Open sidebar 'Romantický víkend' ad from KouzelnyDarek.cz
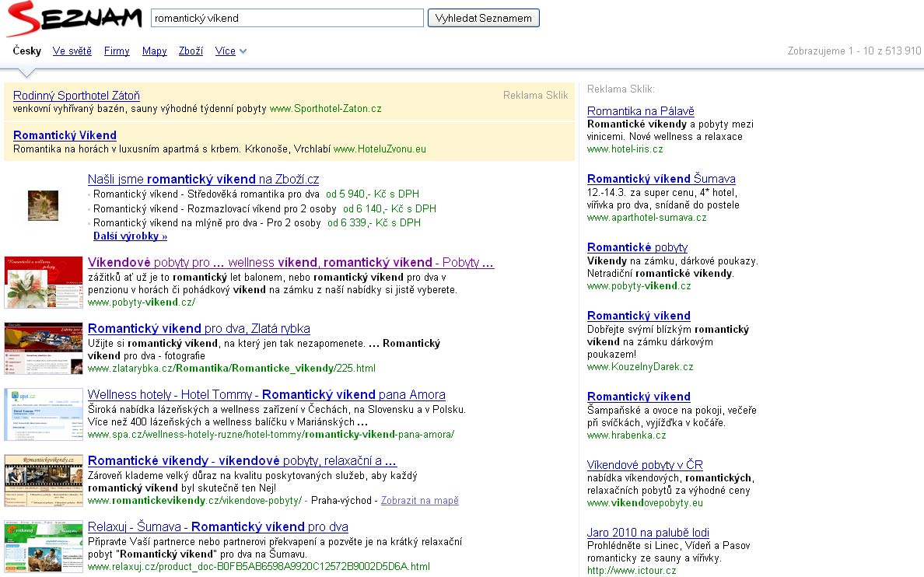 point(639,315)
